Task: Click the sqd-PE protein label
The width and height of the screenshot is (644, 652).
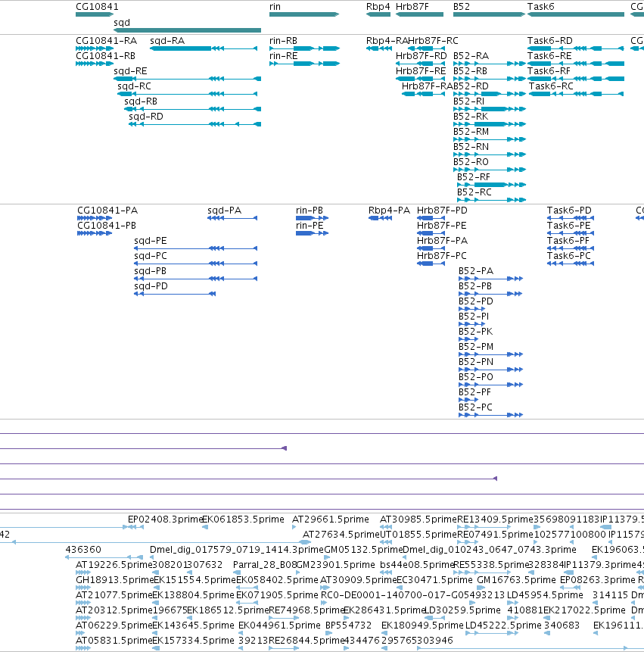Action: (x=151, y=240)
